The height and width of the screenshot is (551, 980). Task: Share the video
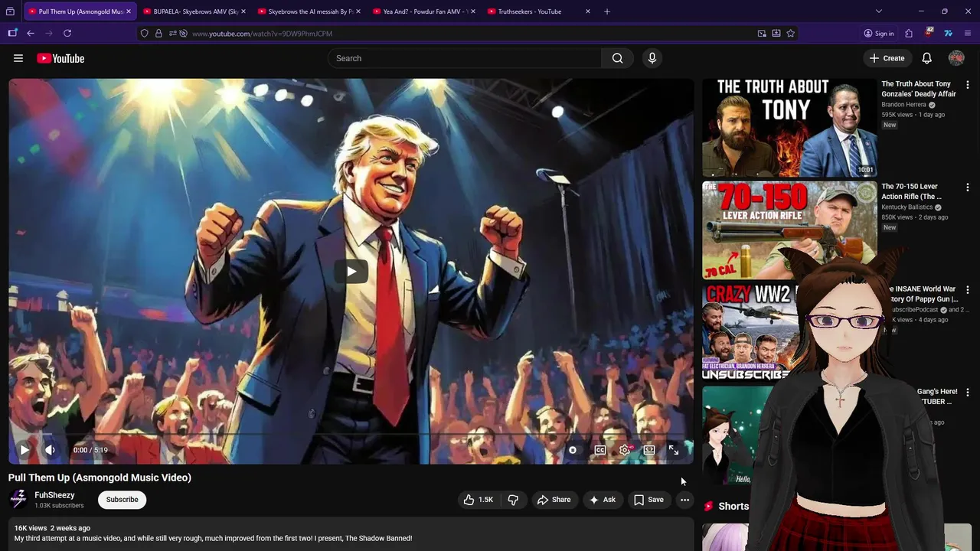coord(554,500)
